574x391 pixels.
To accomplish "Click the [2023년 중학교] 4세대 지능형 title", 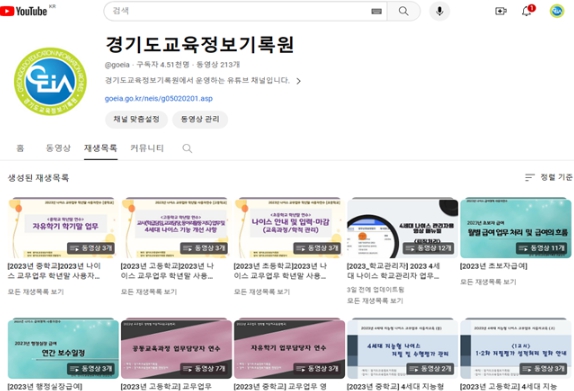I will tap(395, 387).
